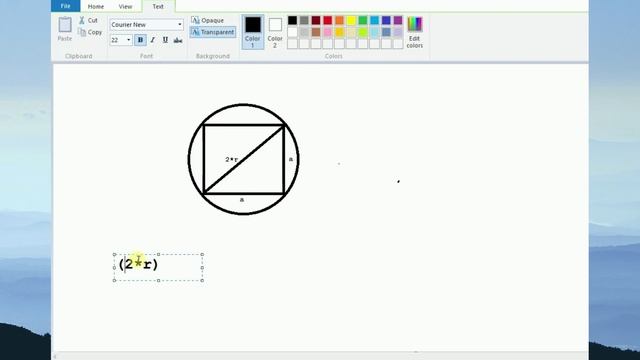Pick the orange color swatch
The height and width of the screenshot is (360, 640).
[340, 20]
